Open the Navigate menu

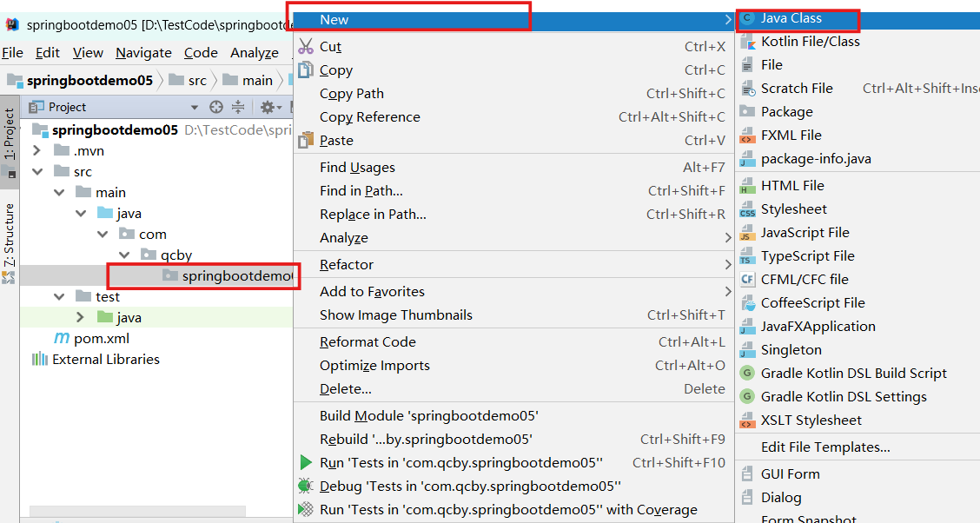click(143, 53)
